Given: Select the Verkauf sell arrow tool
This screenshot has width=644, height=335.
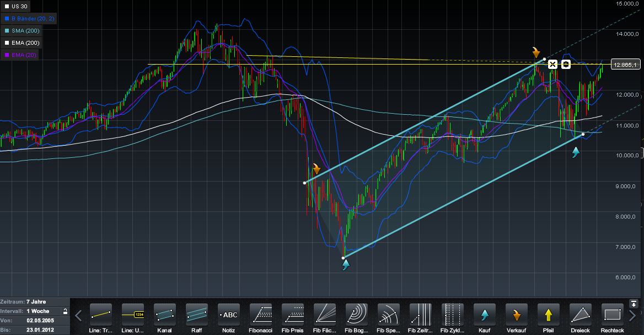Looking at the screenshot, I should [517, 315].
